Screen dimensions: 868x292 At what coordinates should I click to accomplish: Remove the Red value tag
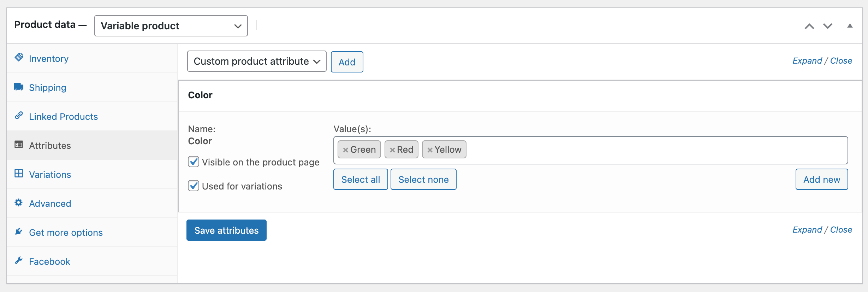pos(392,150)
